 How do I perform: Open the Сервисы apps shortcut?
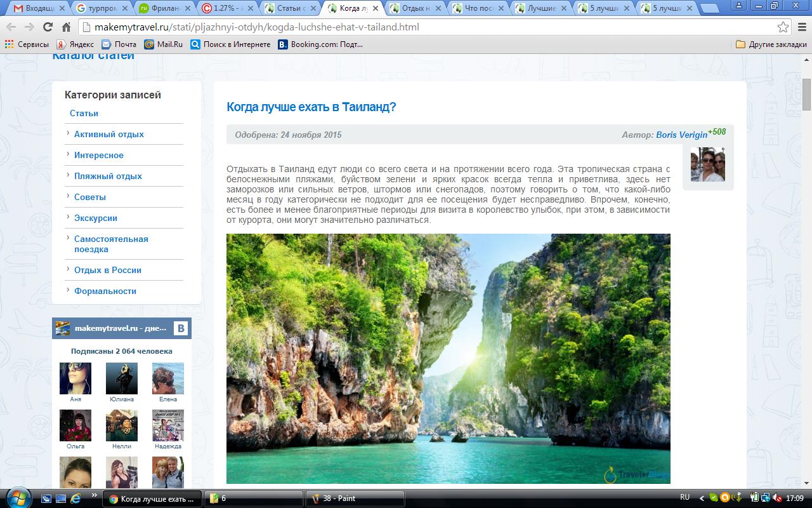pos(27,44)
